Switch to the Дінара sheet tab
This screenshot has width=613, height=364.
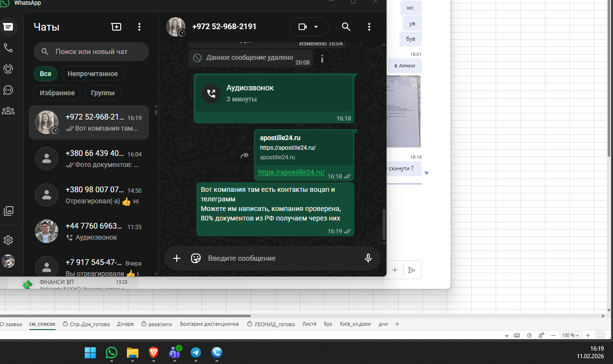click(x=125, y=324)
